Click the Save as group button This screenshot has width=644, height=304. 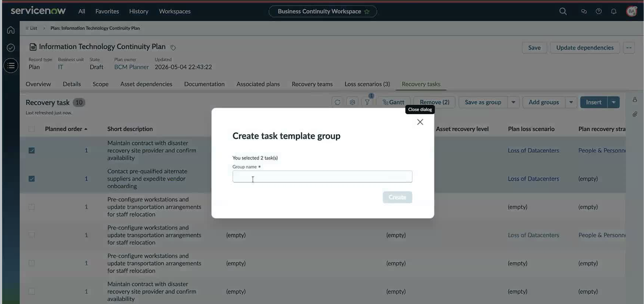[483, 102]
